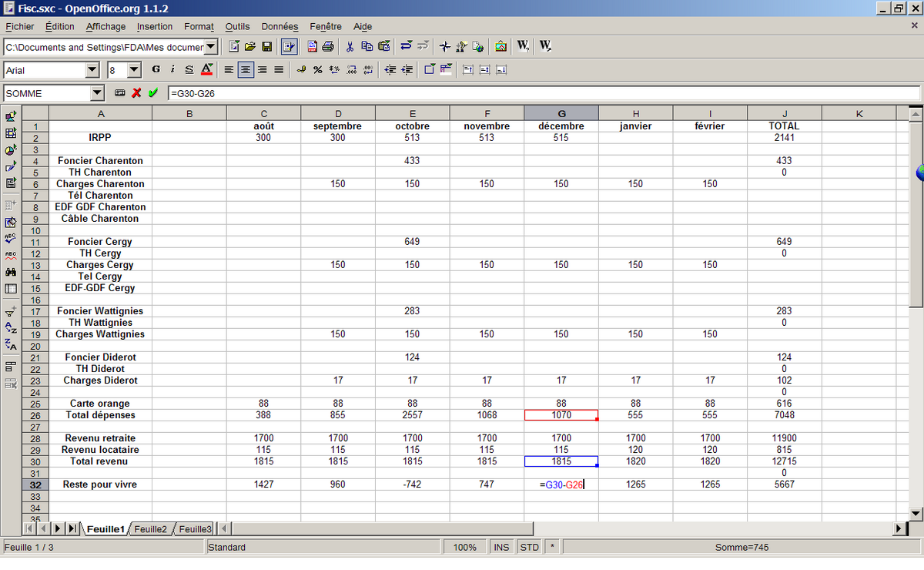Click the AutoFilter funnel icon
The image size is (924, 570).
pos(11,311)
